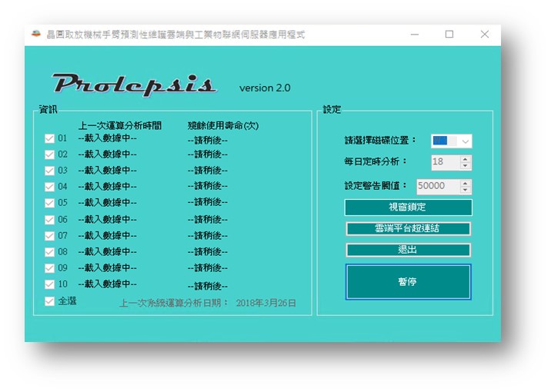Click the large 暫停 pause button
Viewport: 551px width, 392px height.
(x=408, y=282)
